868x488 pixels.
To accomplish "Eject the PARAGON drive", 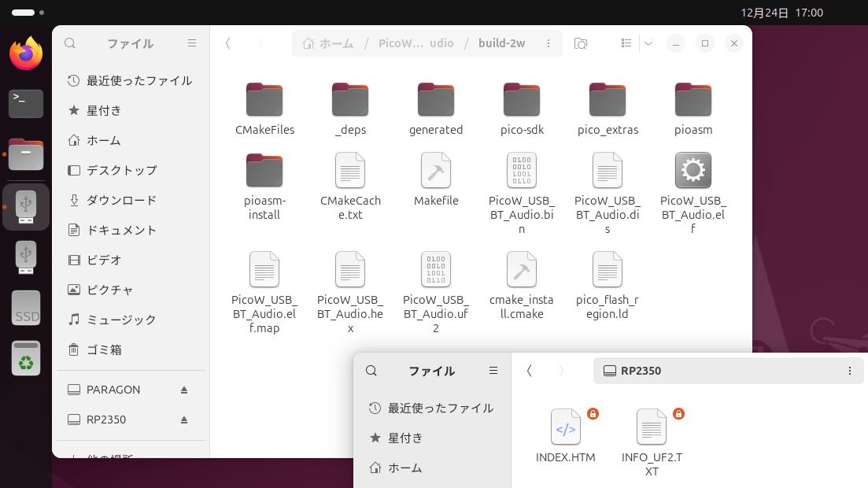I will 184,390.
